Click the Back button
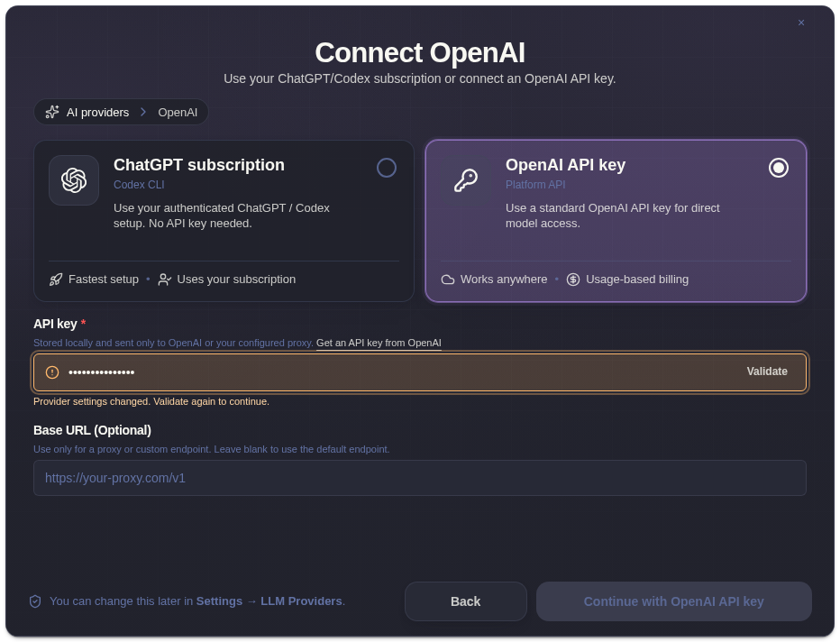Image resolution: width=840 pixels, height=642 pixels. pyautogui.click(x=466, y=601)
